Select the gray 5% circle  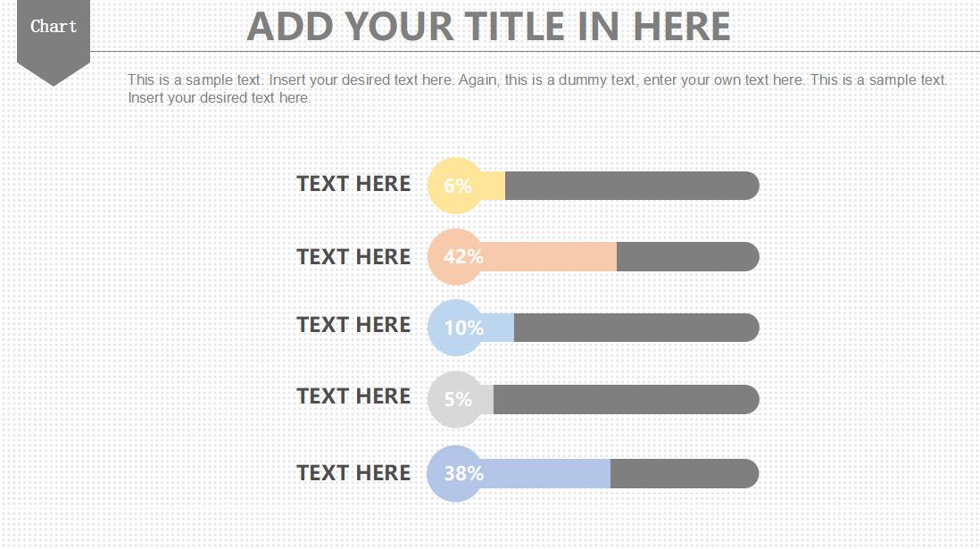point(456,400)
